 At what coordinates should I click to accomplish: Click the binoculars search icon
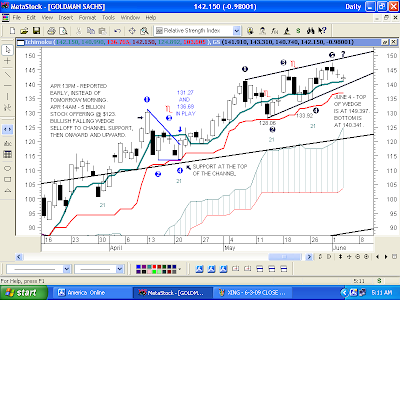pos(310,31)
